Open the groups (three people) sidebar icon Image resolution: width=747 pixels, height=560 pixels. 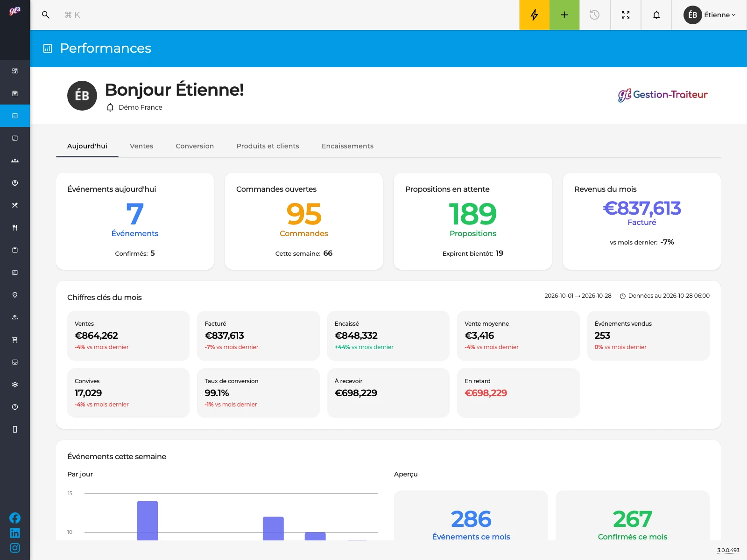[x=15, y=161]
